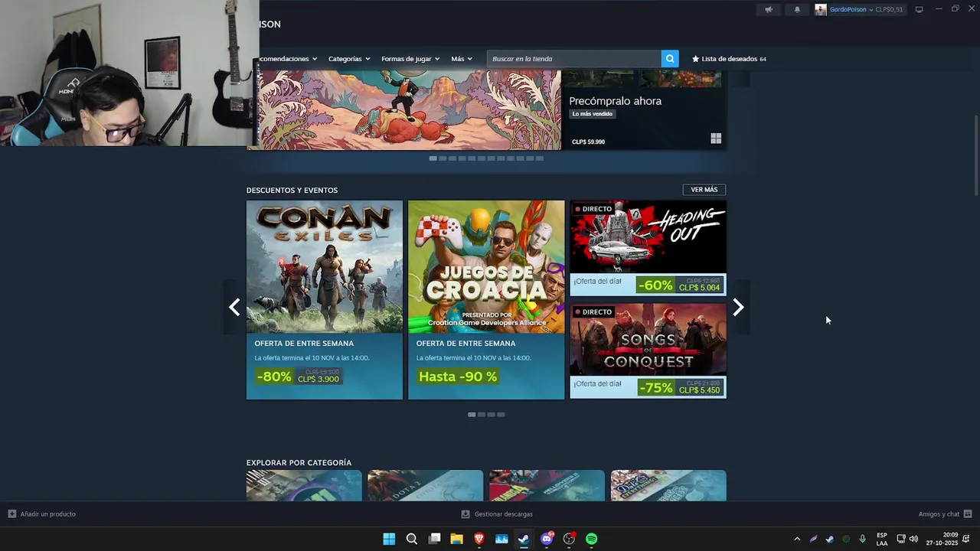
Task: Open Task View on the taskbar
Action: [434, 539]
